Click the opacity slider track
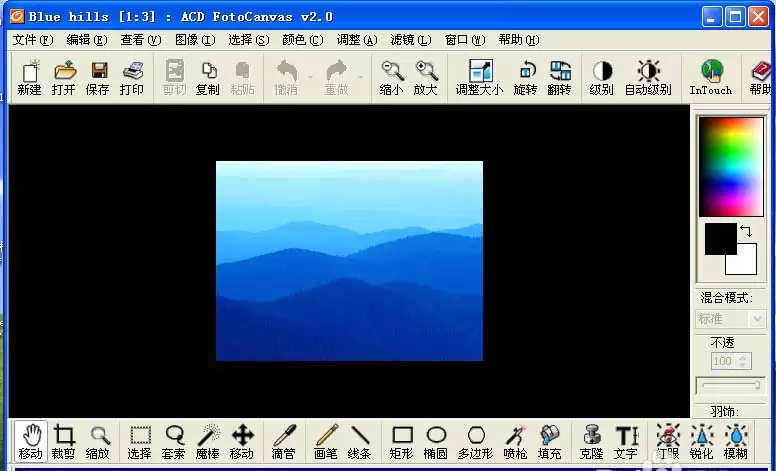The width and height of the screenshot is (776, 471). tap(730, 385)
